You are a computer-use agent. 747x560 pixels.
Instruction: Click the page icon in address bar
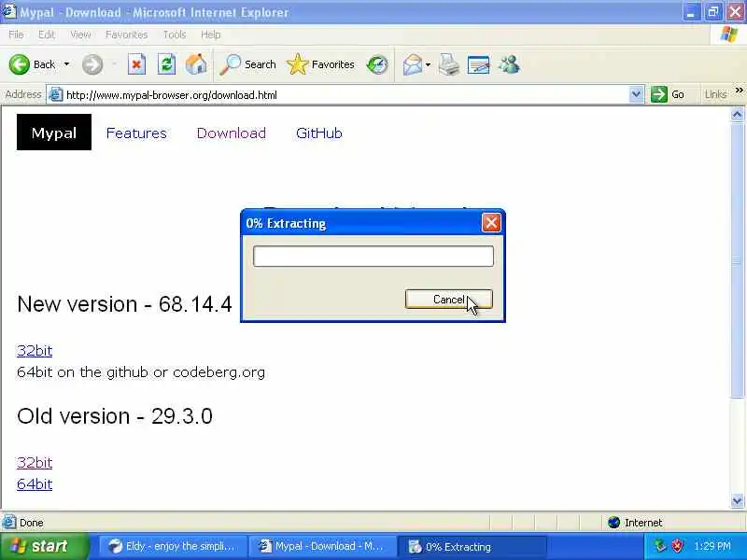[x=56, y=95]
